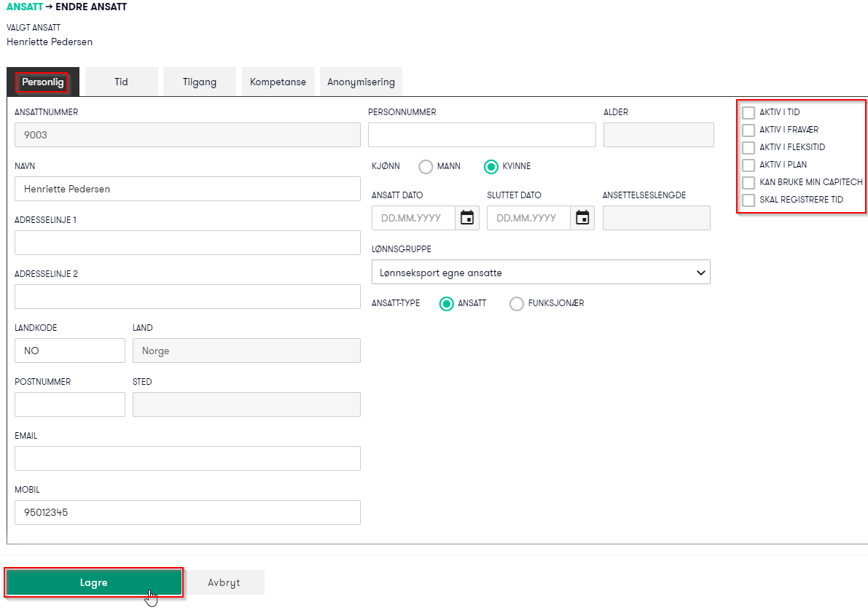Click the Land field showing Norge
The height and width of the screenshot is (610, 868).
coord(246,351)
